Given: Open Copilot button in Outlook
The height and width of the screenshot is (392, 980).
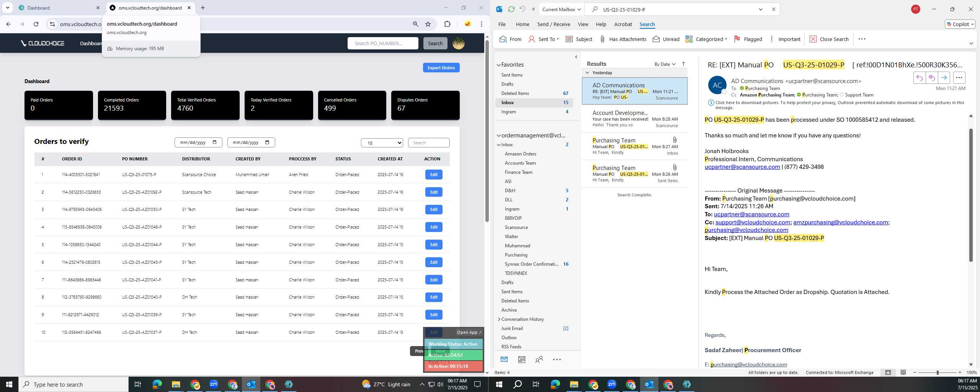Looking at the screenshot, I should click(x=960, y=24).
